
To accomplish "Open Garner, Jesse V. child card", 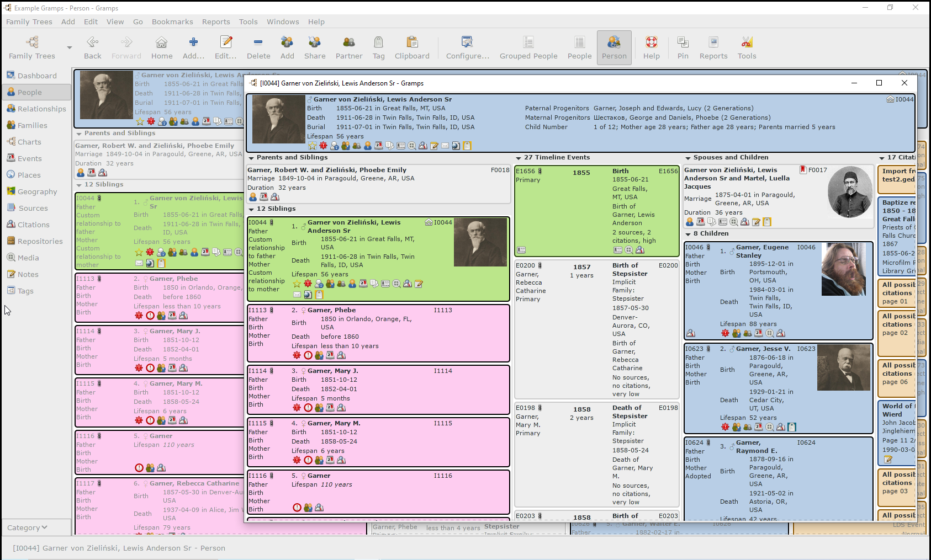I will tap(778, 388).
